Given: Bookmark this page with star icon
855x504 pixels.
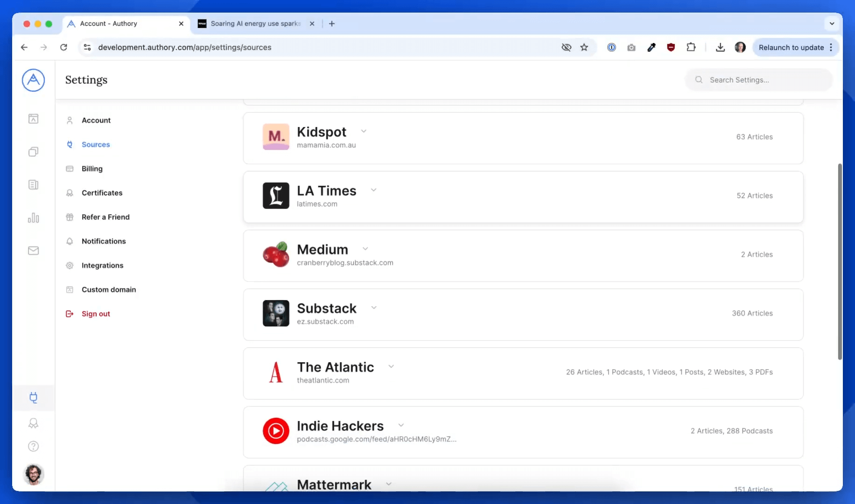Looking at the screenshot, I should [584, 47].
